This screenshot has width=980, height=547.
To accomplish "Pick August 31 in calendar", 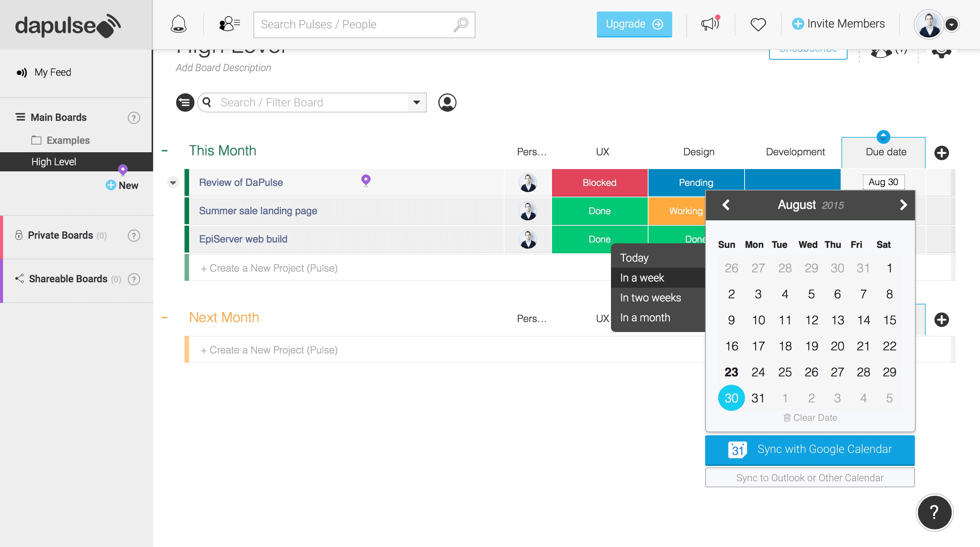I will point(758,398).
